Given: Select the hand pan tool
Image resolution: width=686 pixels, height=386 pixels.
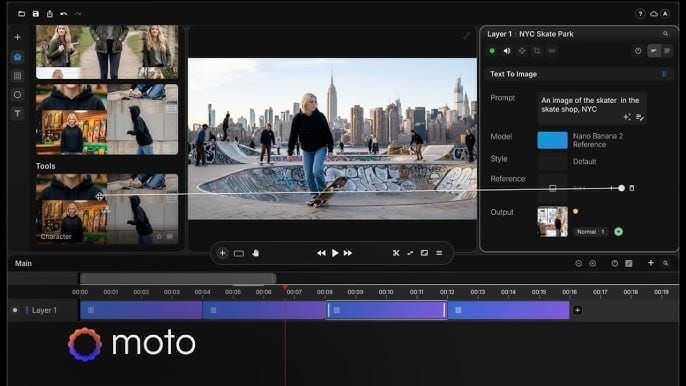Looking at the screenshot, I should (256, 253).
